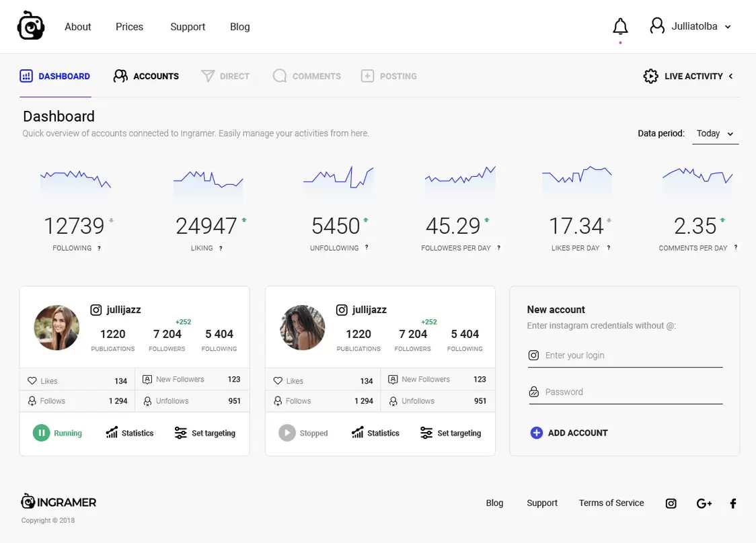Open Set targeting in the Stopped card

coord(451,433)
